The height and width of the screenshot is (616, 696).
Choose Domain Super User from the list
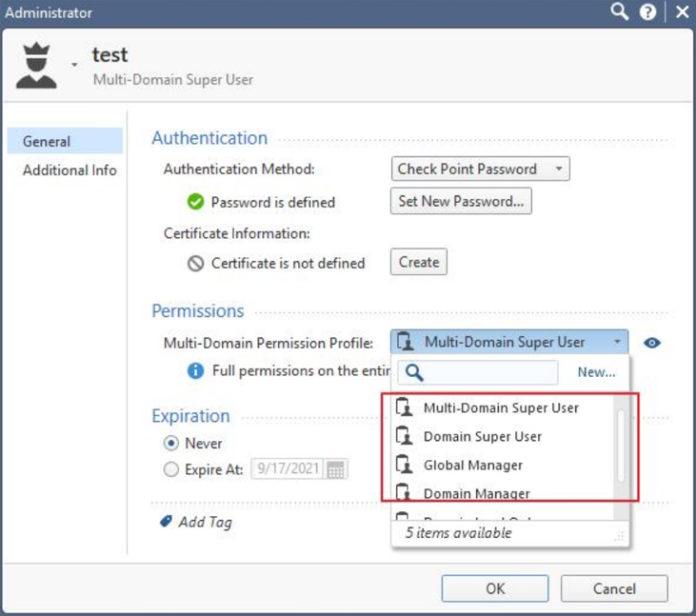point(482,437)
